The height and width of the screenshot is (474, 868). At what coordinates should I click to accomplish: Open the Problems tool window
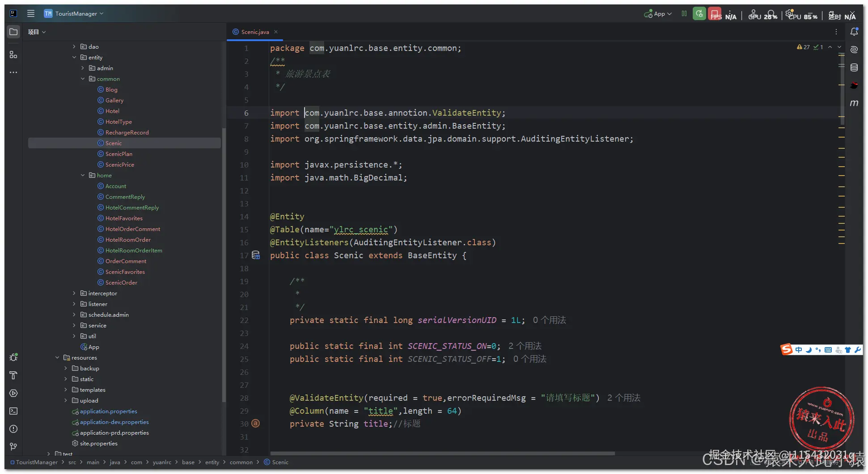click(13, 429)
